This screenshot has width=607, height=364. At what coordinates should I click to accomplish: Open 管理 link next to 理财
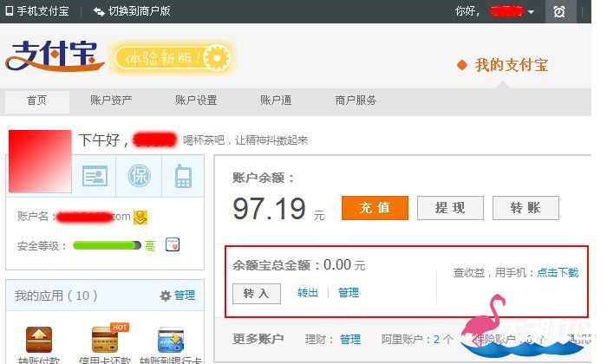(350, 340)
